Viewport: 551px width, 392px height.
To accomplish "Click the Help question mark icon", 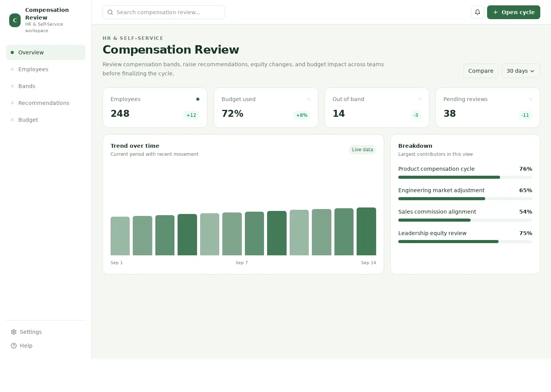I will click(x=14, y=346).
